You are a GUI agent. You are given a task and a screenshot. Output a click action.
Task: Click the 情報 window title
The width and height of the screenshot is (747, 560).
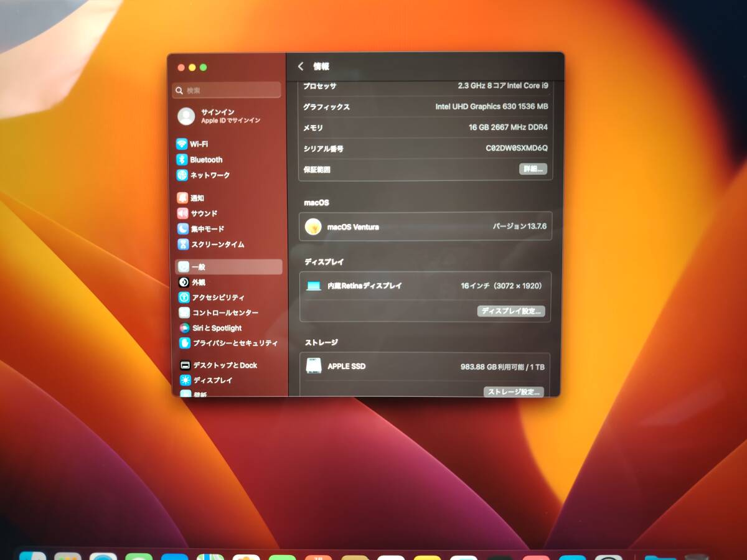tap(321, 67)
